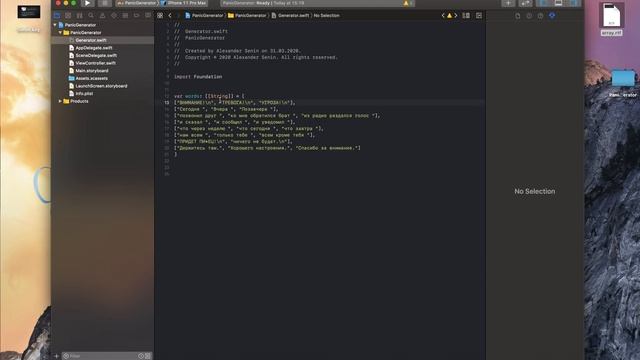The image size is (640, 360).
Task: Open LaunchScreen.storyboard in the navigator
Action: coord(102,86)
